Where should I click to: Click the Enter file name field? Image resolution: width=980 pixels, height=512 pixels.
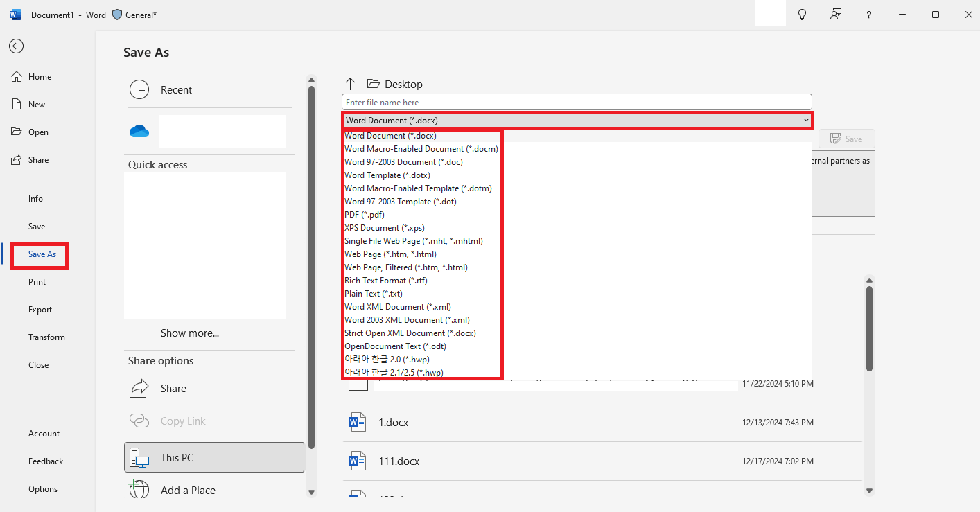click(577, 102)
